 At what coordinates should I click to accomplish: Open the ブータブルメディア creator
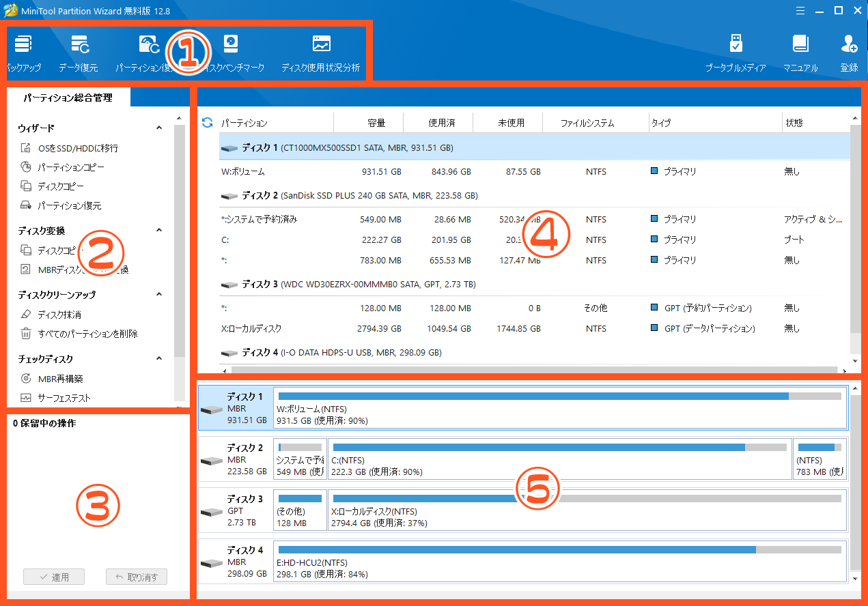735,46
